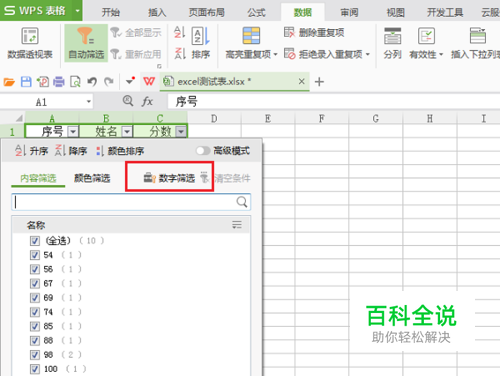Click the 重新应用 reapply filter button

tap(136, 54)
